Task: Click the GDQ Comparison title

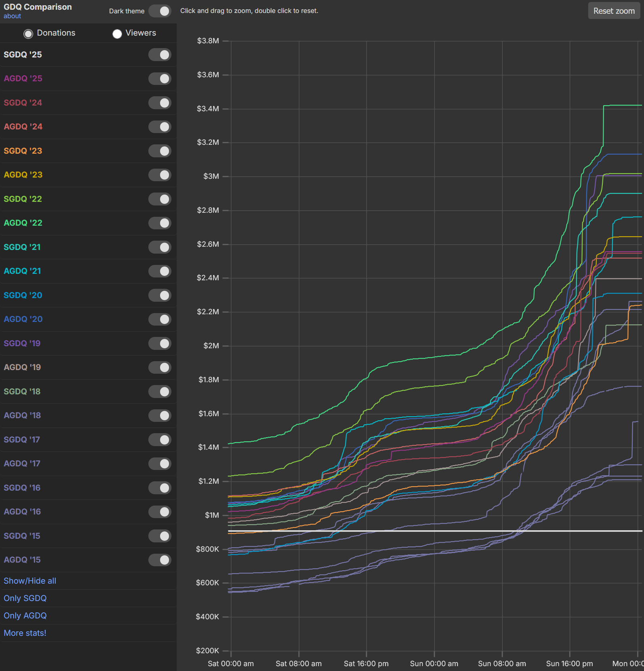Action: 38,7
